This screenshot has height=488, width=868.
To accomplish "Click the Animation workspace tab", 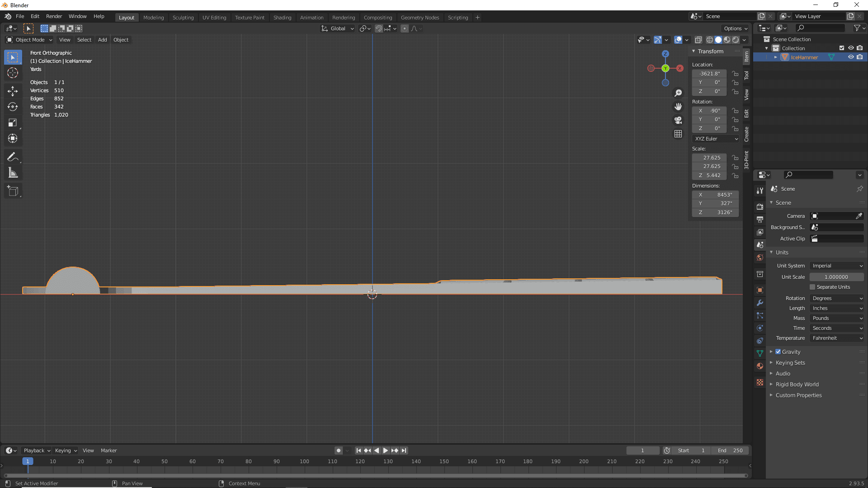I will 311,17.
